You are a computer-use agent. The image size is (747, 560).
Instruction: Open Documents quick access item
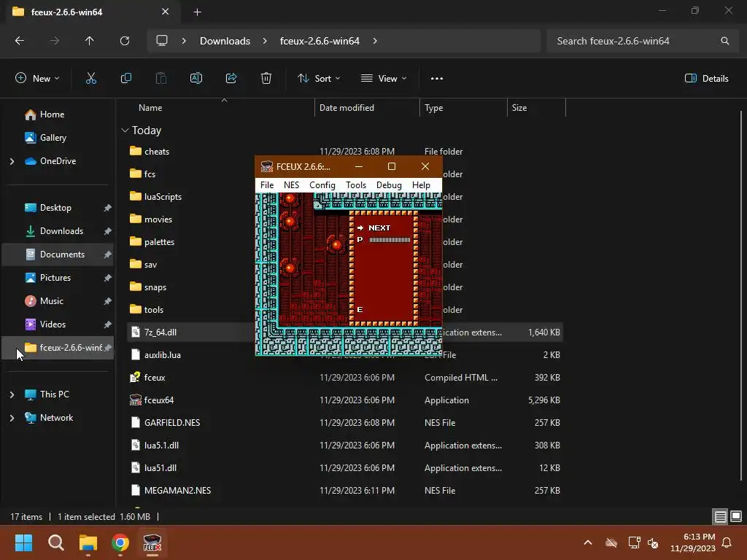click(x=58, y=254)
